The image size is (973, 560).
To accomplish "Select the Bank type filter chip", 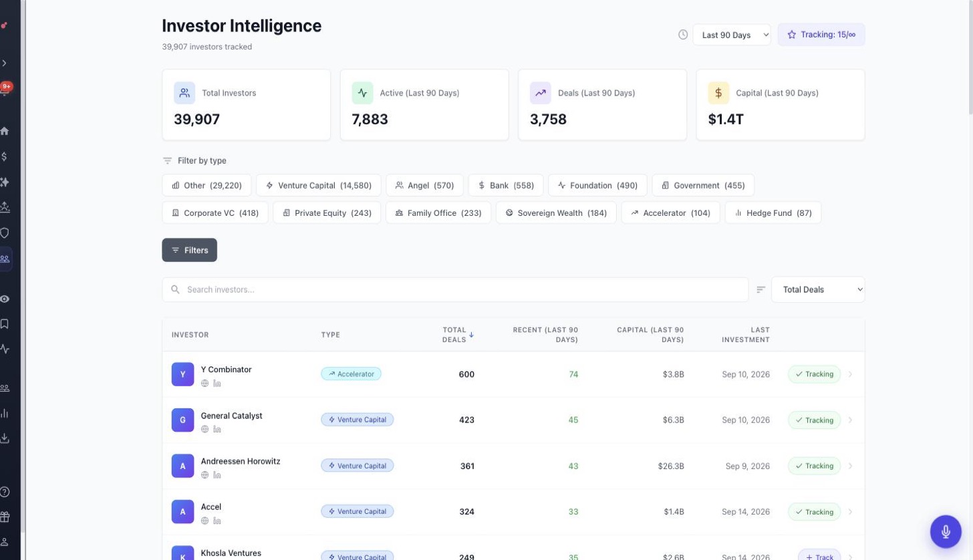I will (x=506, y=185).
